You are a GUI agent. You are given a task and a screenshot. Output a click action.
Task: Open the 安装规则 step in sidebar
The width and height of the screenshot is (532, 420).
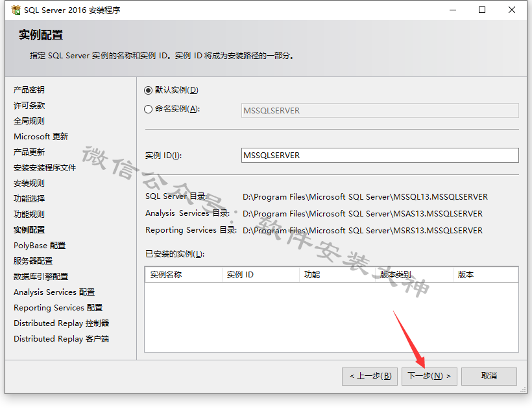click(29, 183)
